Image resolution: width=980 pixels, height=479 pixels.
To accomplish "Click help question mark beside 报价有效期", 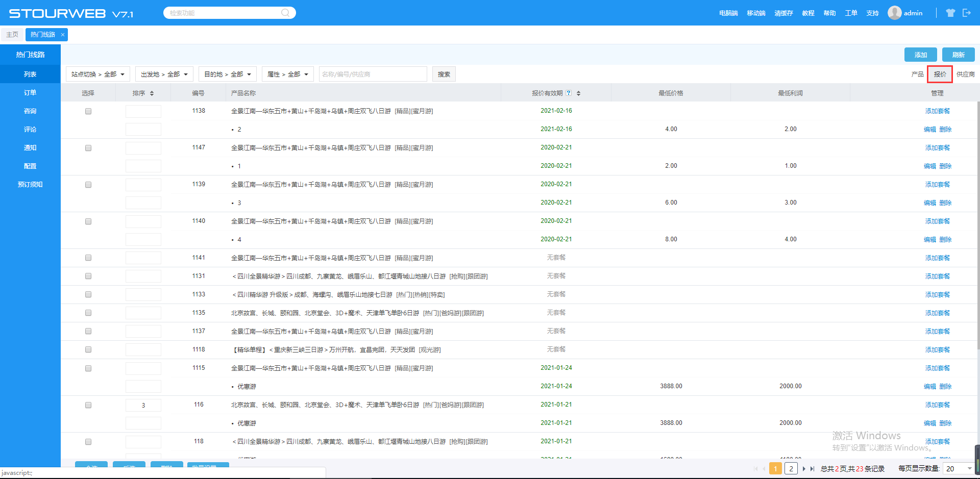I will (569, 93).
